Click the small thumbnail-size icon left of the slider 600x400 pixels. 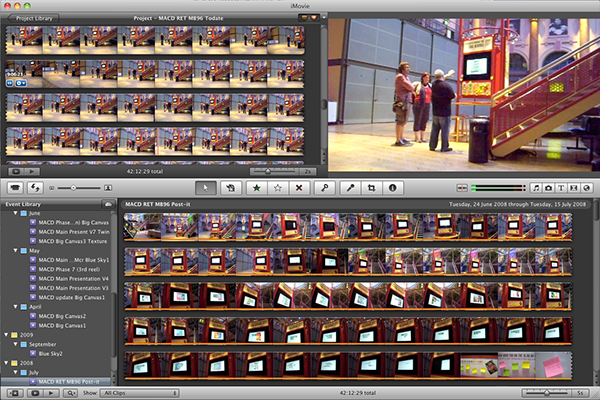coord(52,188)
